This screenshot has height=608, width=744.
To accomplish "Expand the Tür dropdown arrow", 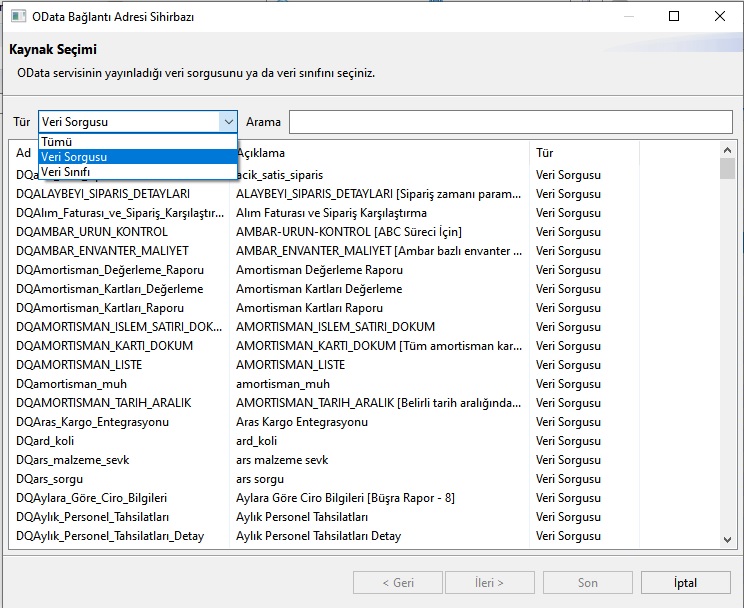I will point(228,122).
